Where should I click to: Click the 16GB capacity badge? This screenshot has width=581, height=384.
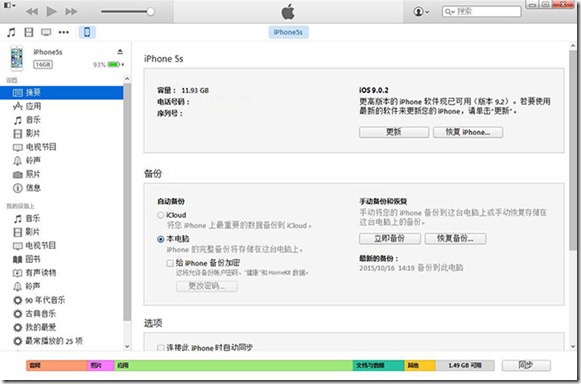click(43, 64)
